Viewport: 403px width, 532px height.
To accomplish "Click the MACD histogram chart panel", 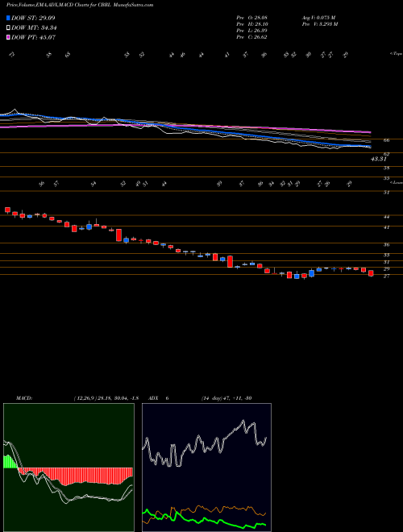I will point(69,468).
